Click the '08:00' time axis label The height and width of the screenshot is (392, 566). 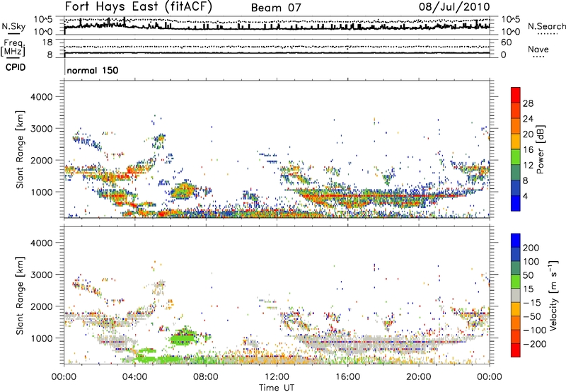(x=206, y=377)
